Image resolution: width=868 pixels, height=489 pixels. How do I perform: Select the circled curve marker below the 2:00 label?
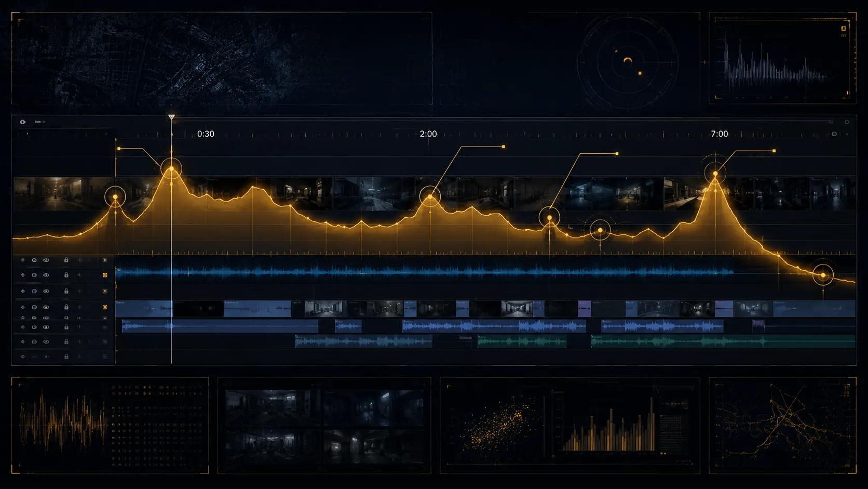tap(430, 196)
